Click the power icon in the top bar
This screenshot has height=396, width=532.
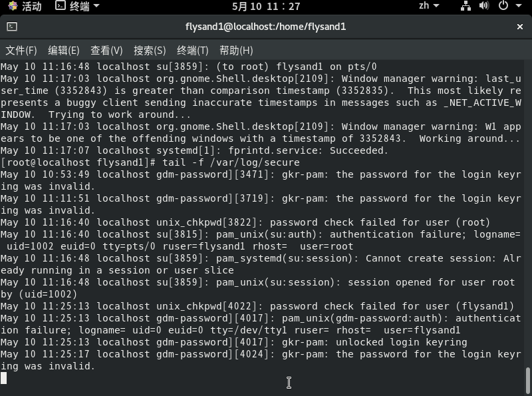click(503, 6)
